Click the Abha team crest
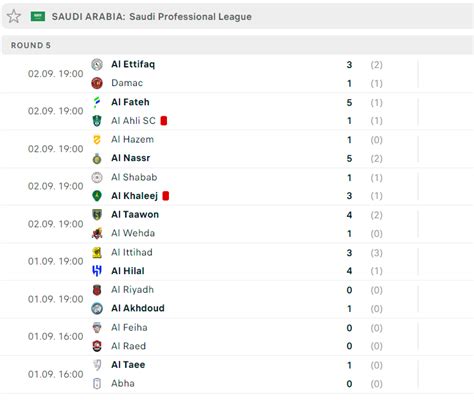 [x=97, y=384]
